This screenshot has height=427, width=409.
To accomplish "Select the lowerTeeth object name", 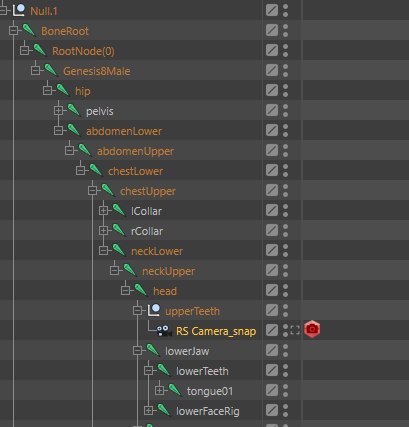I will 202,371.
